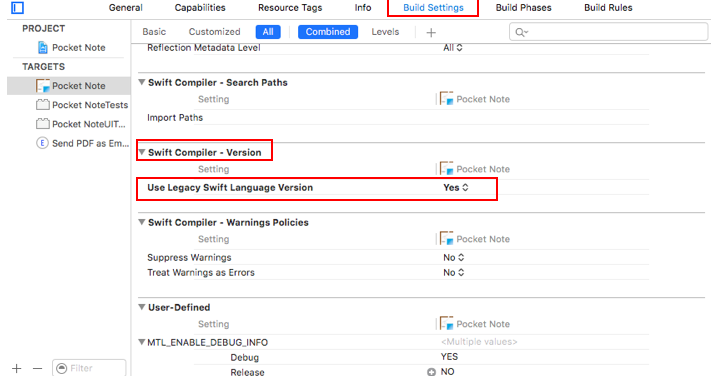Click the Pocket NoteUIT... bundle icon
Viewport: 718px width, 376px height.
(x=43, y=124)
